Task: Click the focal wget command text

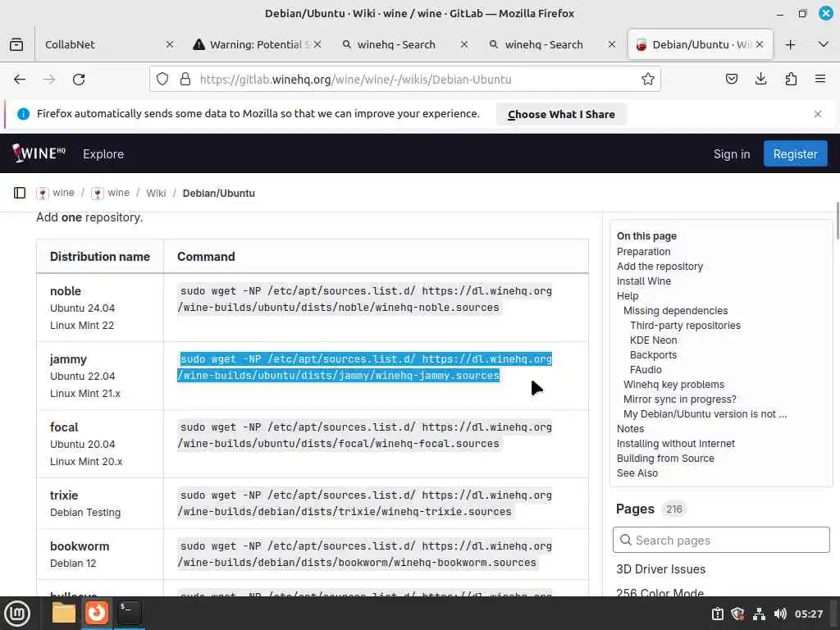Action: [x=365, y=435]
